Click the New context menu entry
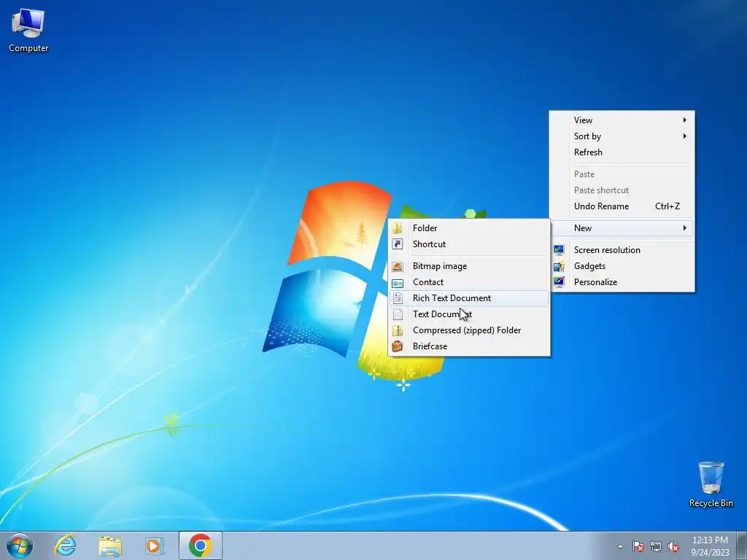 [622, 228]
